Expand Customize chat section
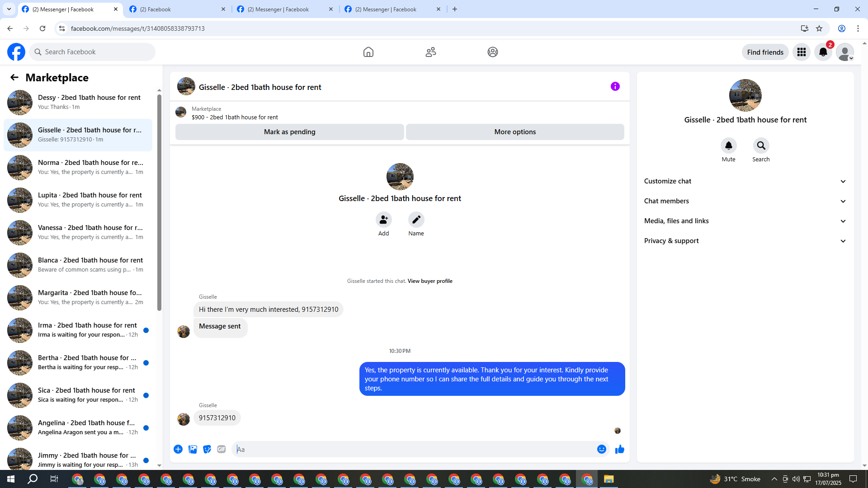Viewport: 868px width, 488px height. tap(745, 181)
